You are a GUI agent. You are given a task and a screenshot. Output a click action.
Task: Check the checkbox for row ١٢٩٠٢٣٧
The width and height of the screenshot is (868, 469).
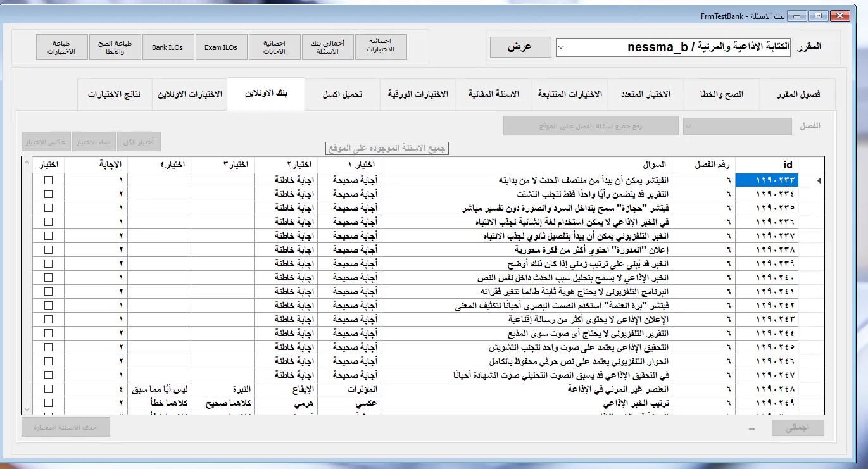(48, 235)
